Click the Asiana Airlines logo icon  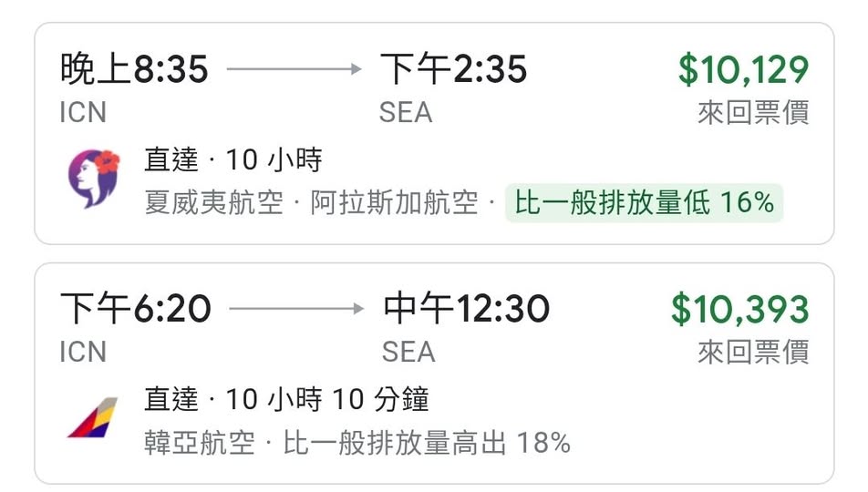[93, 417]
